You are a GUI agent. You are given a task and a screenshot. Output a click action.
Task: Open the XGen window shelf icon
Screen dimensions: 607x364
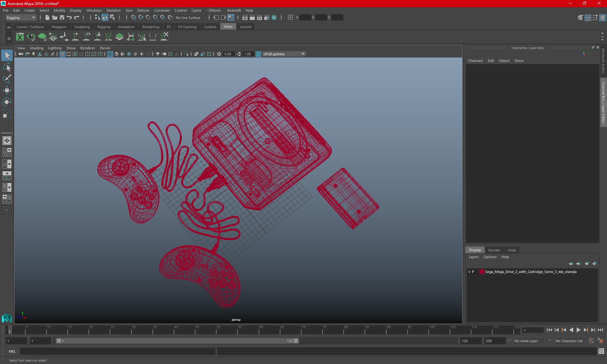[x=20, y=37]
